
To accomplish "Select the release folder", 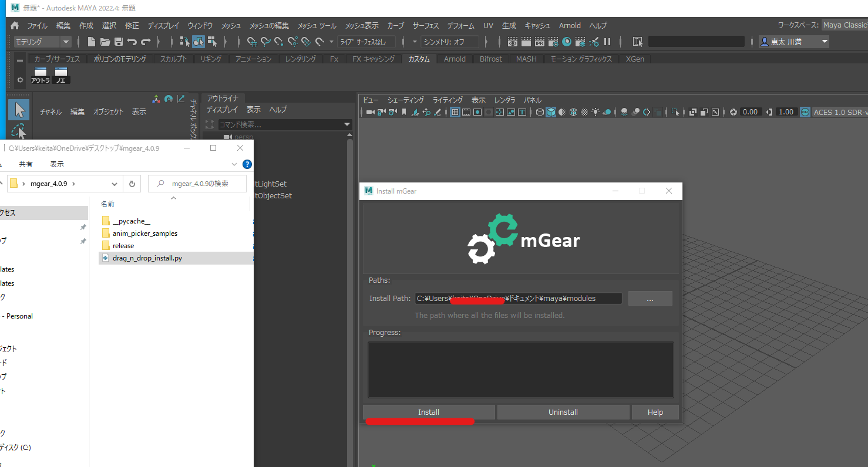I will (x=123, y=246).
